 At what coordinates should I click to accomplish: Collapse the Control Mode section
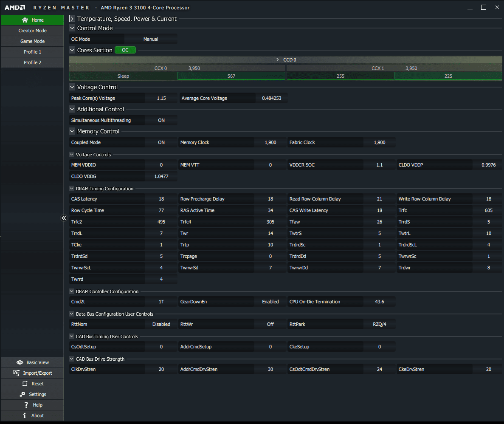click(x=72, y=28)
